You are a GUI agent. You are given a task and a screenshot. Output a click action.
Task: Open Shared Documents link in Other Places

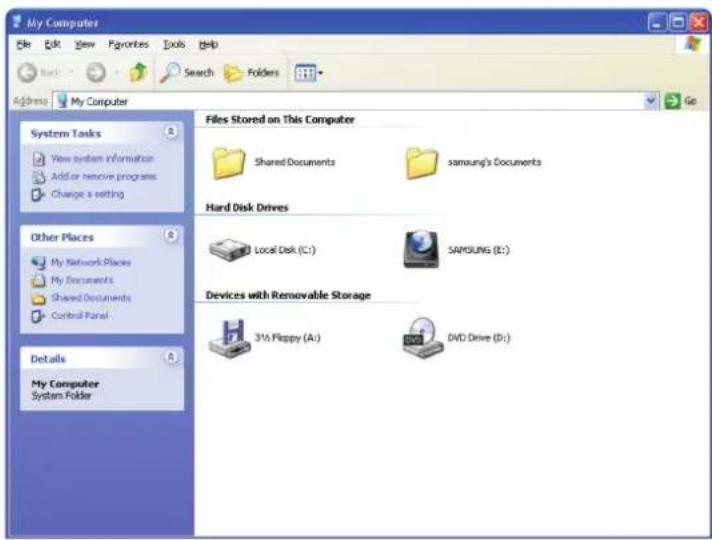[x=91, y=298]
